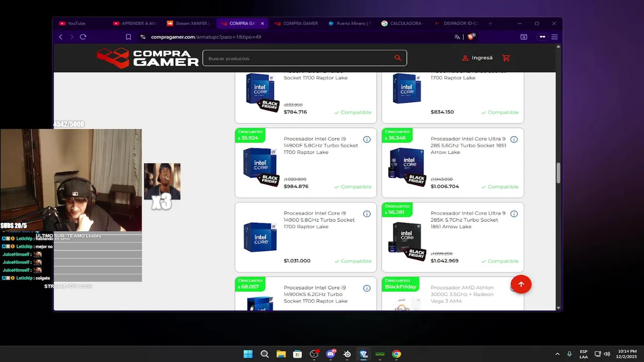Click the $1.031.000 price text
Image resolution: width=644 pixels, height=362 pixels.
(297, 261)
